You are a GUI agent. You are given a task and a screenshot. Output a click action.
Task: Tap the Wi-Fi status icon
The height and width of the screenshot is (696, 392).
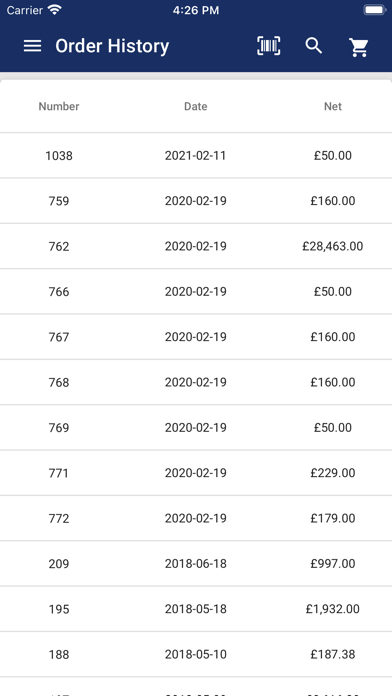click(x=55, y=10)
